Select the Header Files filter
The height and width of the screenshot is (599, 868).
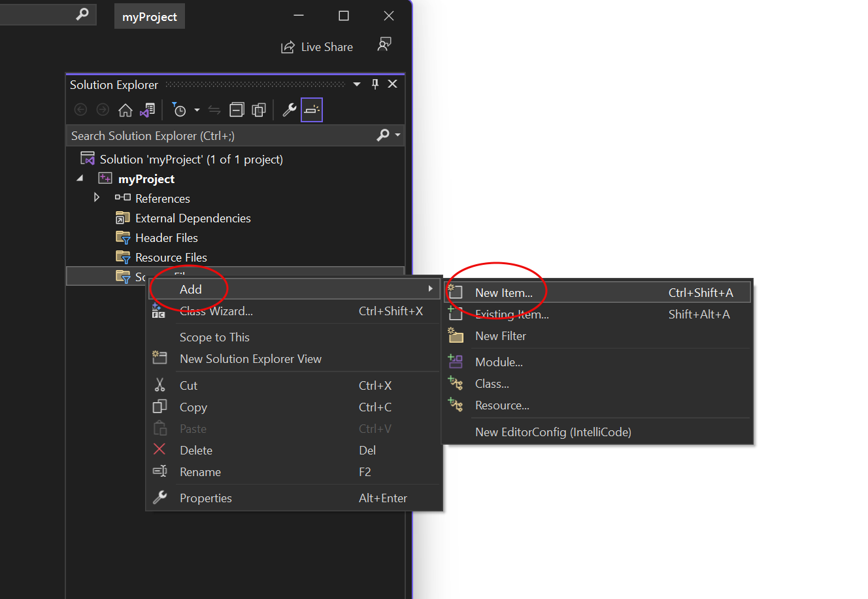(157, 237)
